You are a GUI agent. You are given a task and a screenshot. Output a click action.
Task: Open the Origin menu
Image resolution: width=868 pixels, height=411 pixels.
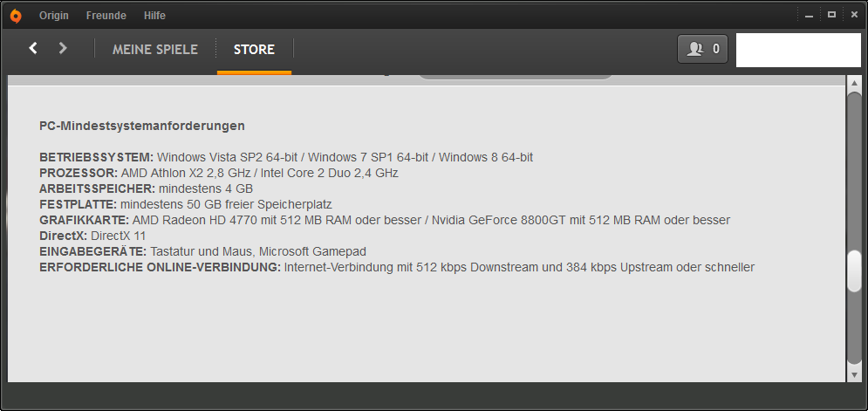click(x=54, y=16)
